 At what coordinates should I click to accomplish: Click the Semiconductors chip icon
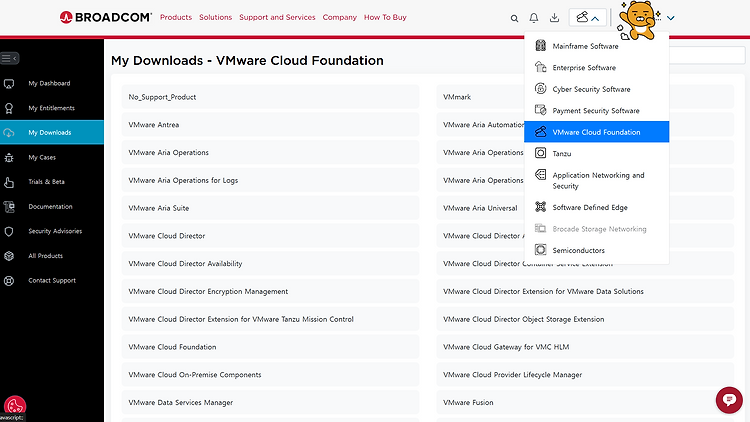point(540,250)
